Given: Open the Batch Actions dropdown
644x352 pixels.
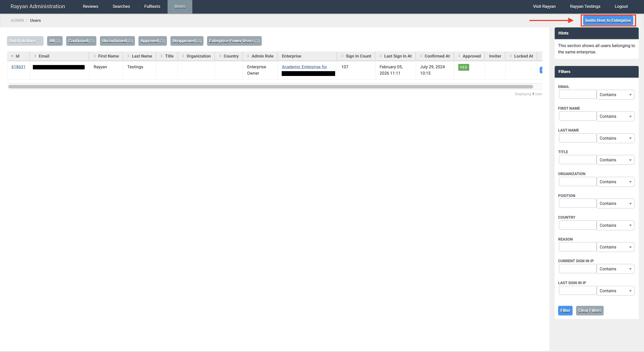Looking at the screenshot, I should pyautogui.click(x=25, y=41).
